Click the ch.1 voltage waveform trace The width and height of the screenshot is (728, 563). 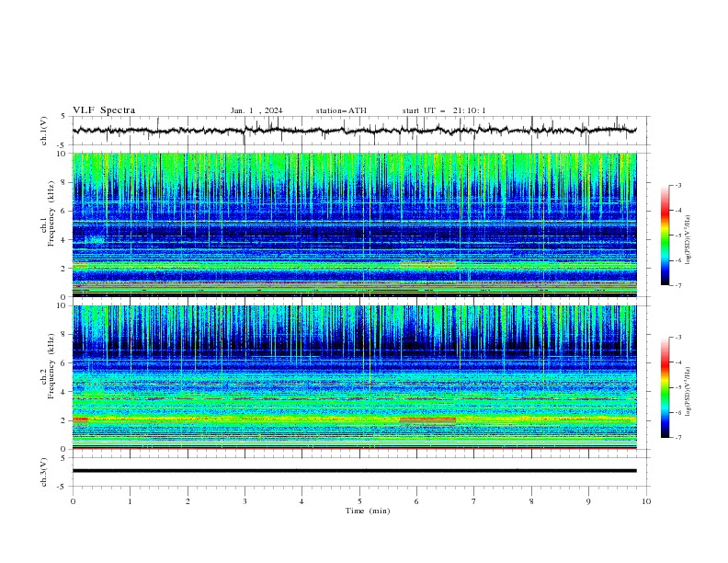(x=354, y=131)
